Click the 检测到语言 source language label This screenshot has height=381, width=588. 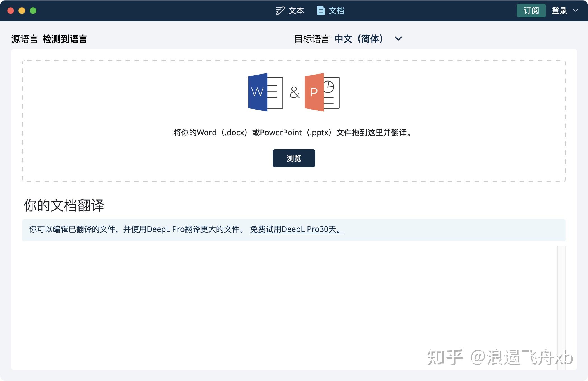(x=65, y=39)
